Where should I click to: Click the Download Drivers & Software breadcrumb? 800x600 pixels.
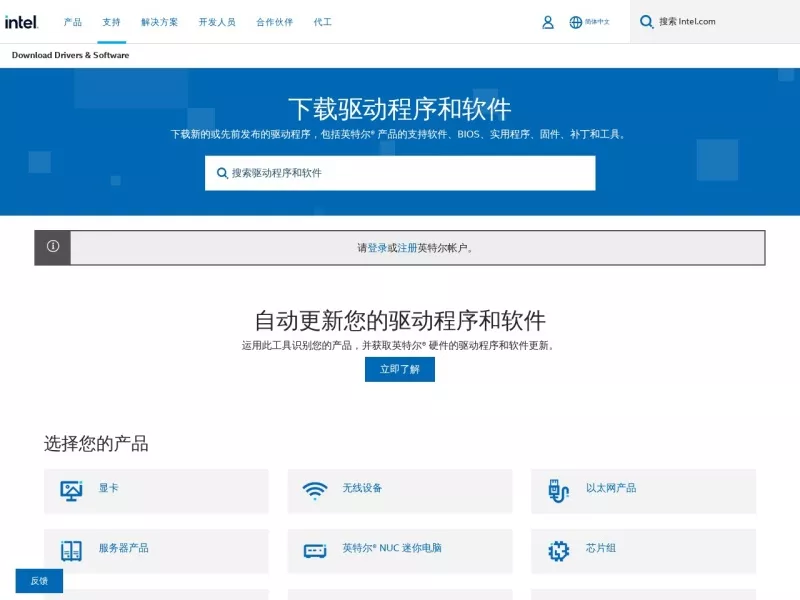tap(70, 55)
